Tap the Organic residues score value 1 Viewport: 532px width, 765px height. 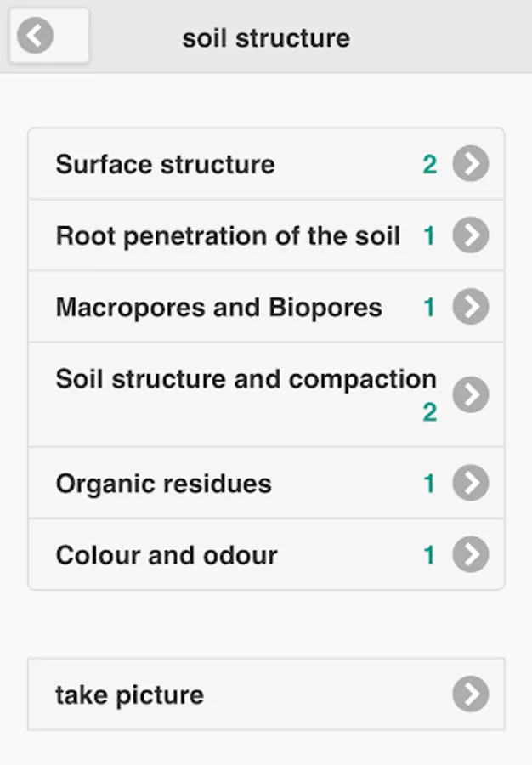429,484
